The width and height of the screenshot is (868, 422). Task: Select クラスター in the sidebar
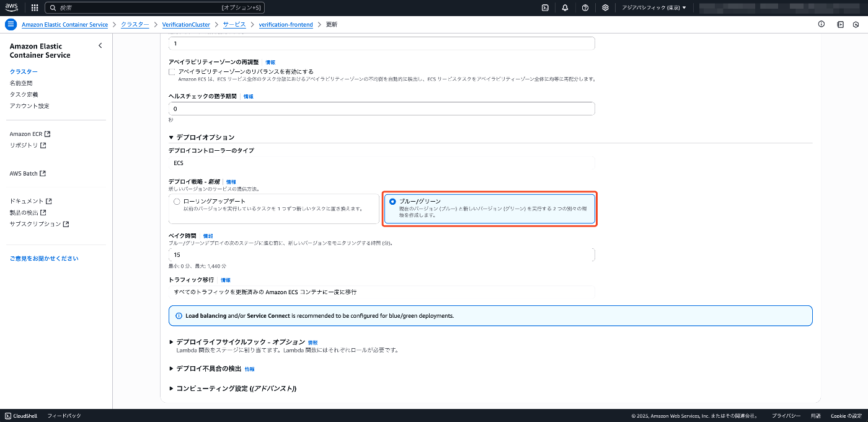point(24,72)
